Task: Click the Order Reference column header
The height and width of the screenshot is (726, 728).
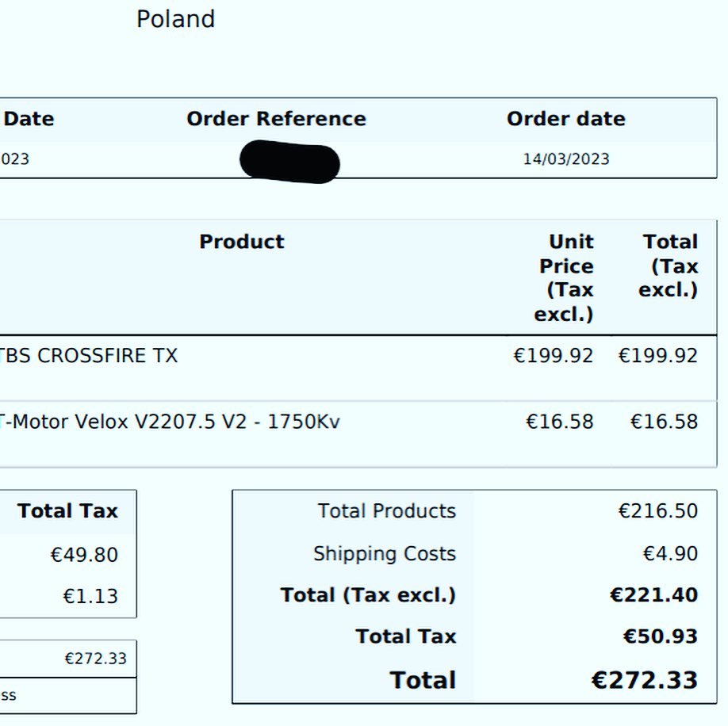Action: [276, 119]
